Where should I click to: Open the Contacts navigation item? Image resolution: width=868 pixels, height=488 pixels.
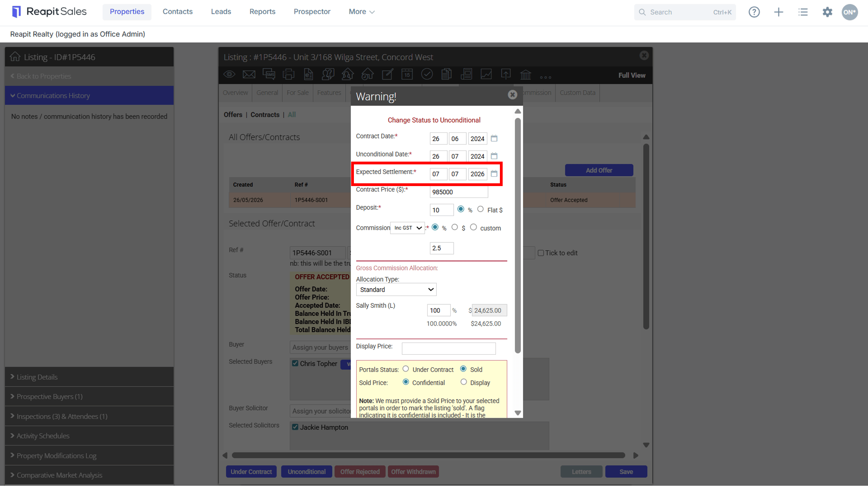coord(178,12)
